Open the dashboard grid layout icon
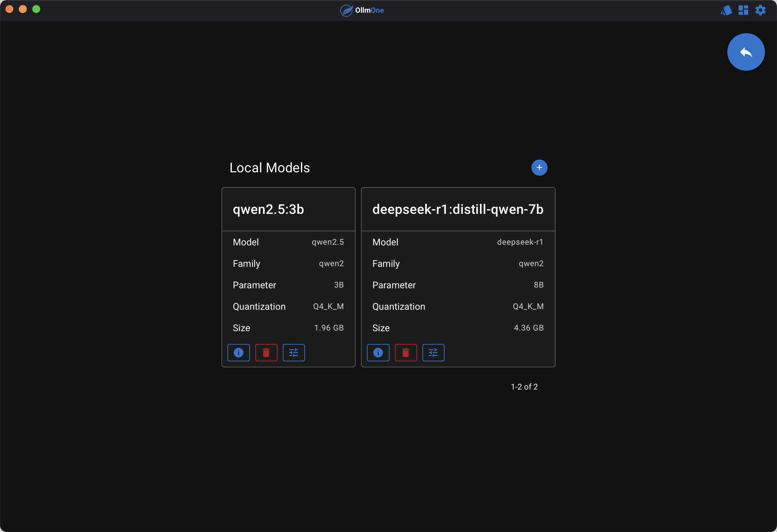This screenshot has height=532, width=777. click(x=743, y=10)
